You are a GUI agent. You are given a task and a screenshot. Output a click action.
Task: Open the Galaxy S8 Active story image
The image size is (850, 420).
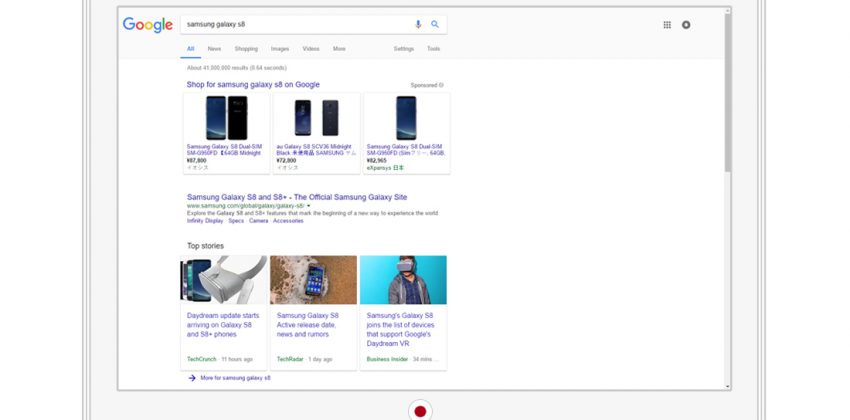click(313, 280)
